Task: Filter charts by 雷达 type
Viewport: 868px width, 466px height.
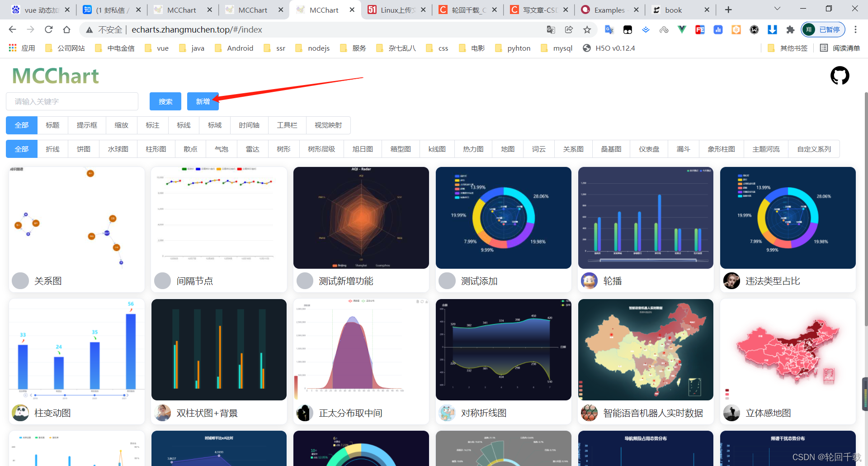Action: (x=252, y=149)
